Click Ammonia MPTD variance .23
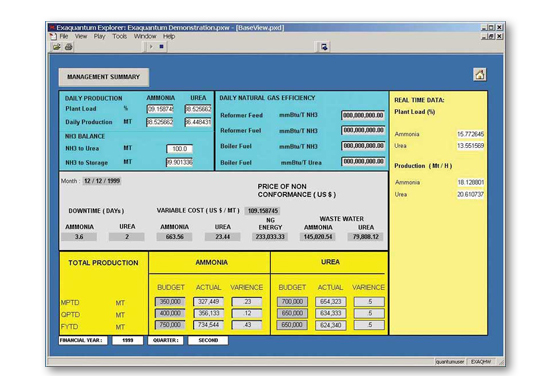This screenshot has height=376, width=551. 247,302
